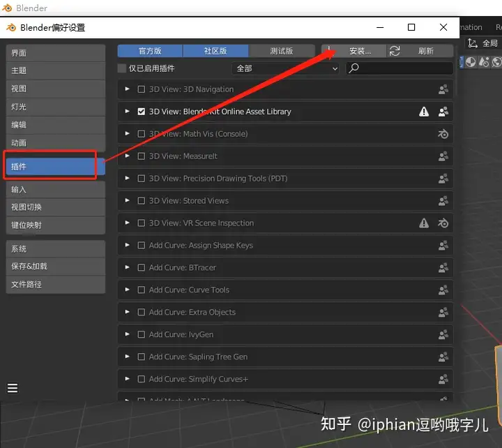This screenshot has width=502, height=448.
Task: Enable the Assign Shape Keys add-on checkbox
Action: tap(141, 245)
